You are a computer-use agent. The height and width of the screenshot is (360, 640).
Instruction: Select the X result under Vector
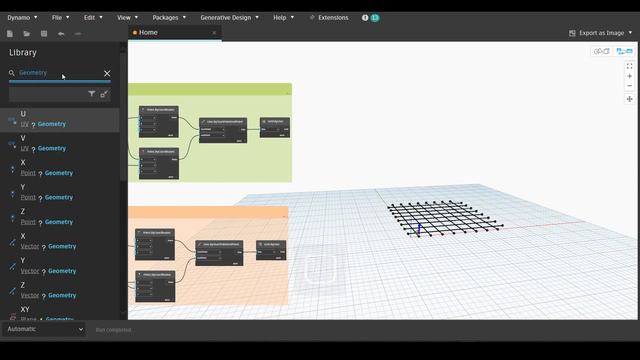point(60,241)
